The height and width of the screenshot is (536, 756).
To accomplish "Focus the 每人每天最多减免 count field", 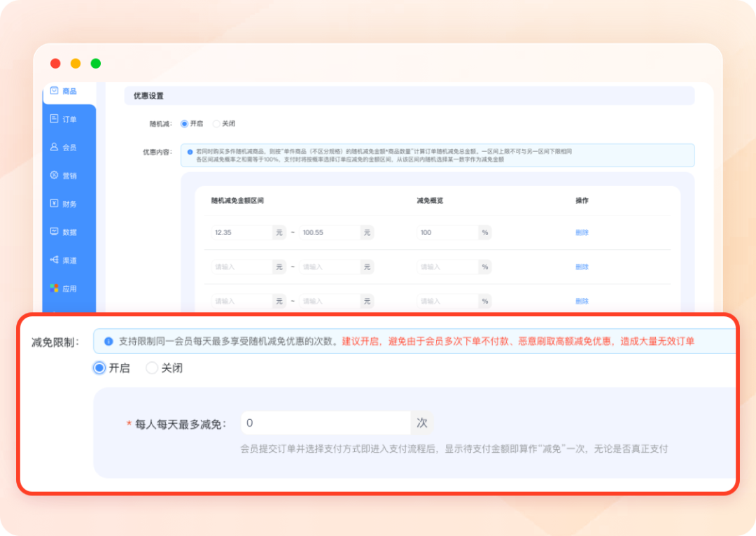I will click(x=326, y=423).
